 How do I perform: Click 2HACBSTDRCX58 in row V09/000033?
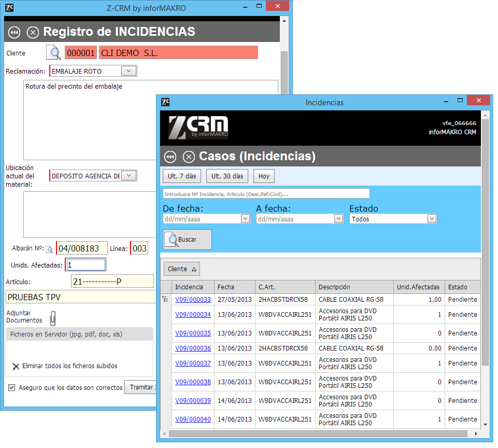(x=283, y=300)
